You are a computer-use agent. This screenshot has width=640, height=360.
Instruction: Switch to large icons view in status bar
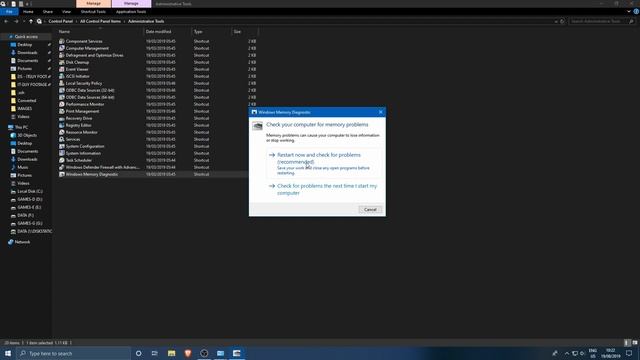635,343
